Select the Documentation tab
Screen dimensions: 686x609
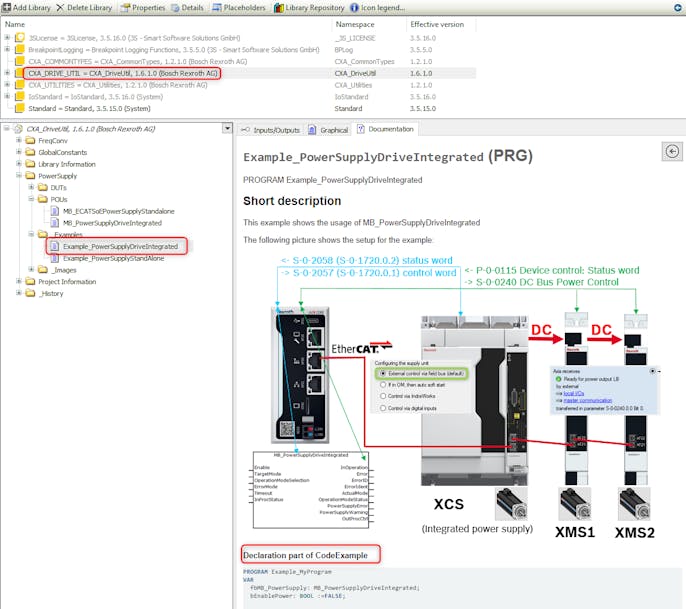(x=385, y=129)
